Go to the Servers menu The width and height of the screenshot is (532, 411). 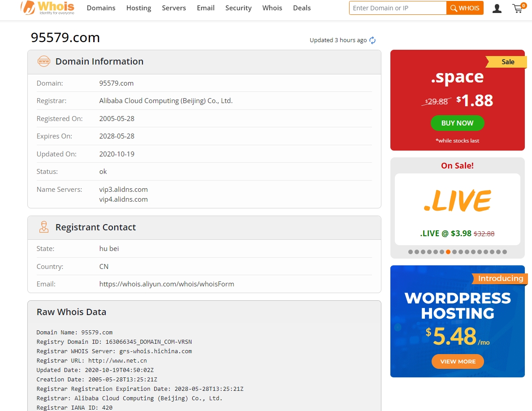coord(174,8)
